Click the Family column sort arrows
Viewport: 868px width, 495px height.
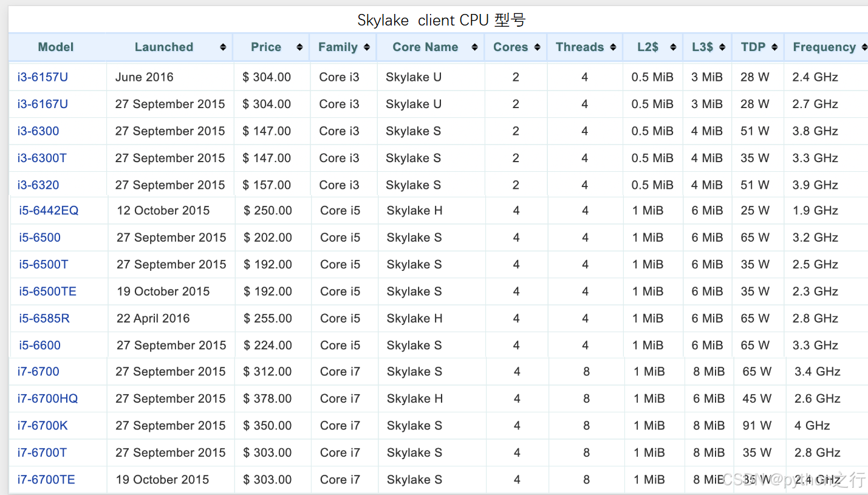coord(367,47)
